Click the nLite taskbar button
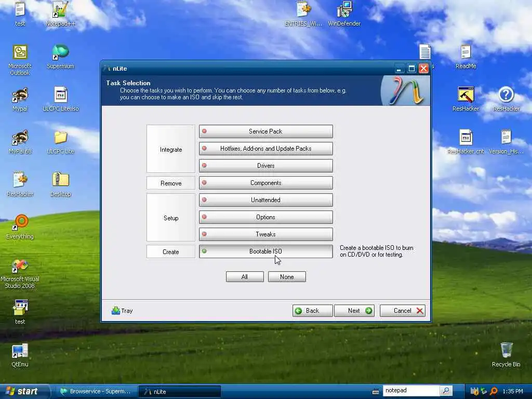The width and height of the screenshot is (532, 399). coord(180,392)
